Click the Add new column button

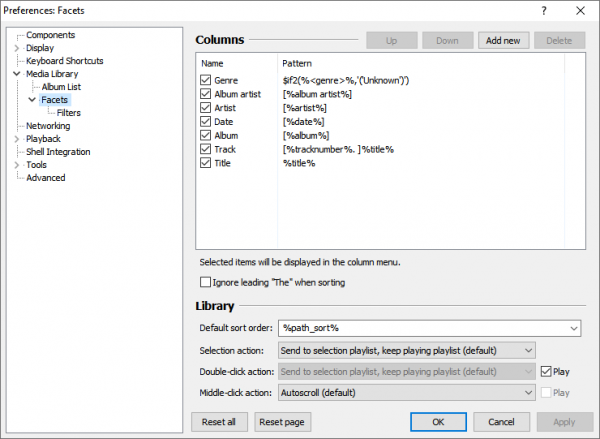(502, 41)
